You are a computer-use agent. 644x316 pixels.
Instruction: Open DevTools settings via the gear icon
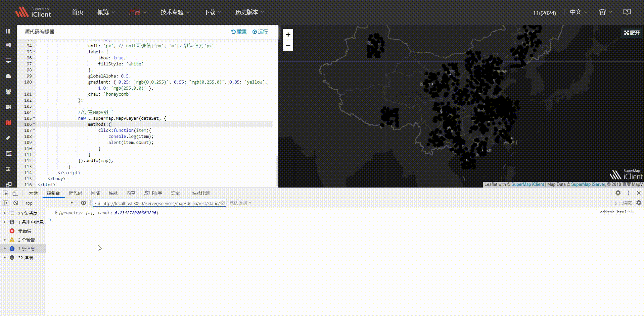click(x=618, y=193)
